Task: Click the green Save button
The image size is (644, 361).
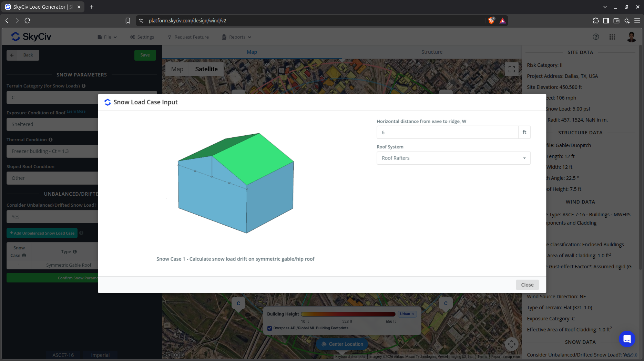Action: (145, 55)
